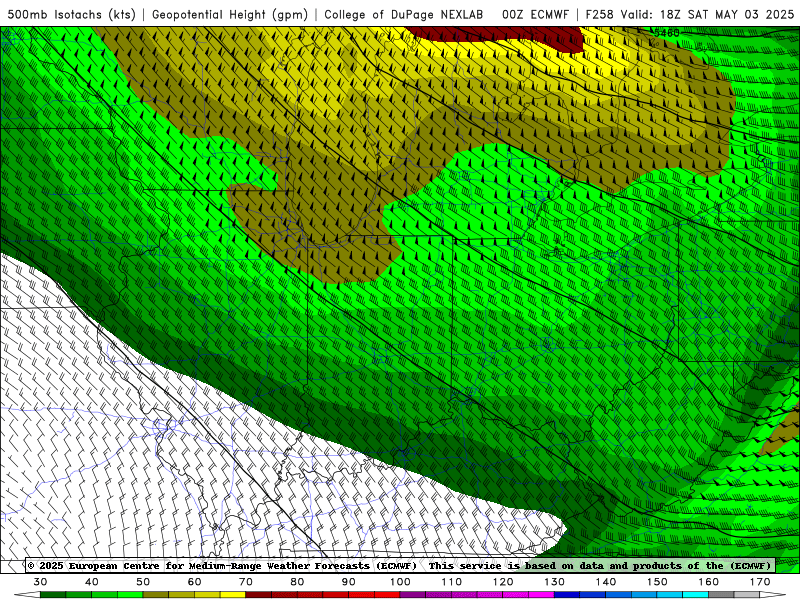The width and height of the screenshot is (800, 600).
Task: Click the white left arrow end of color bar
Action: click(x=27, y=595)
